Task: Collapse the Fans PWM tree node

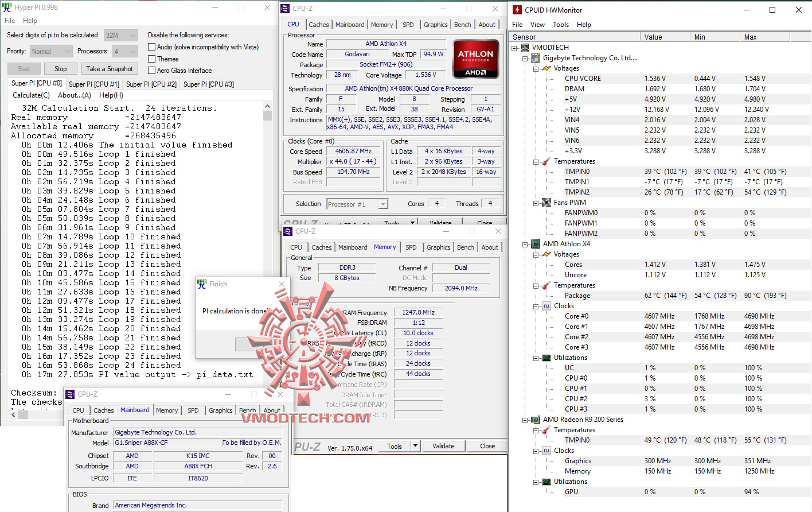Action: (x=536, y=203)
